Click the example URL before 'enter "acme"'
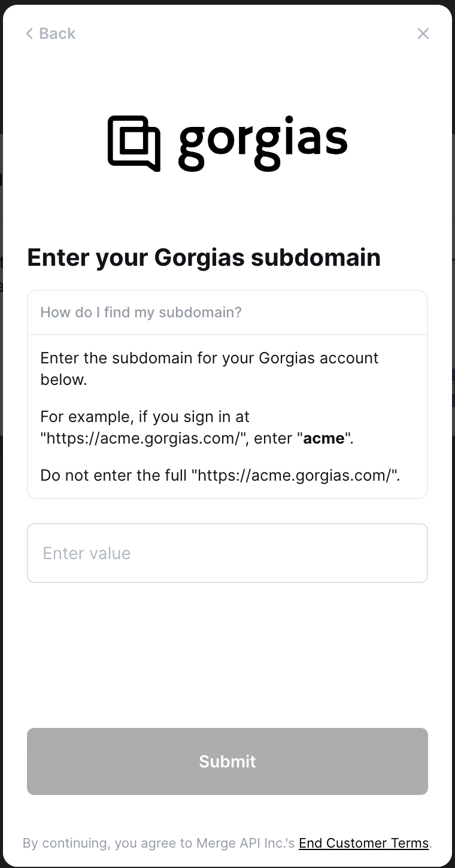 coord(144,438)
